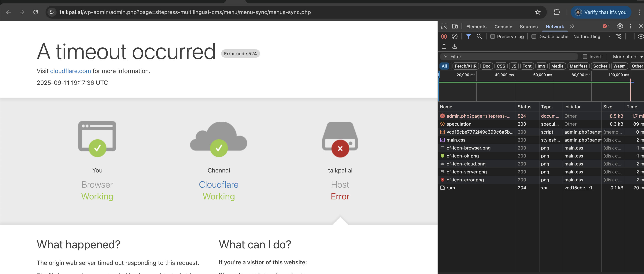Export HAR with download icon
This screenshot has width=644, height=274.
coord(454,46)
